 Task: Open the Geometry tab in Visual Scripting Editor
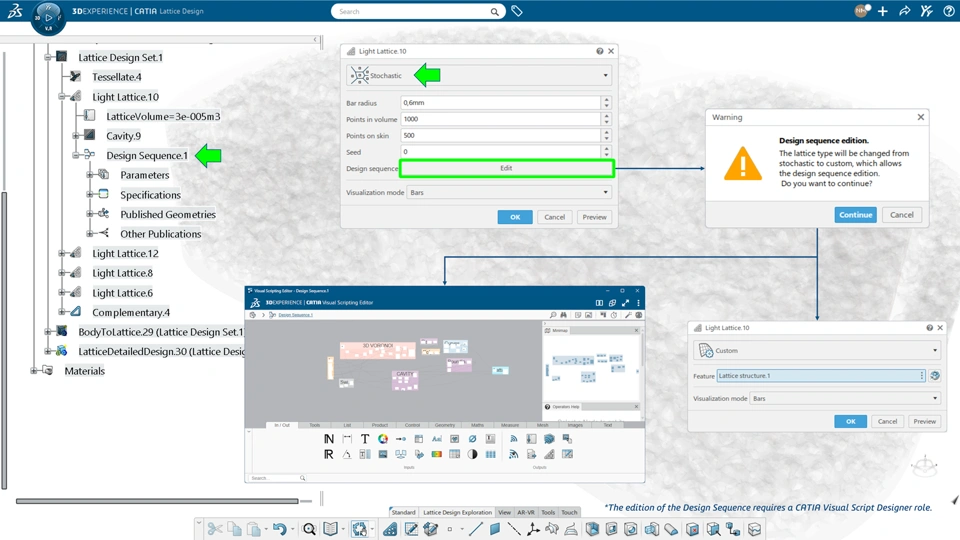coord(445,425)
